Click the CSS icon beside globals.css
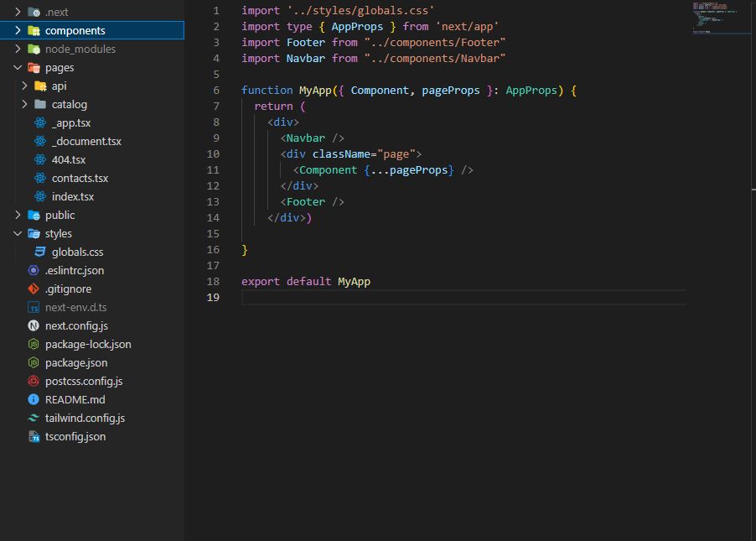Viewport: 756px width, 541px height. (40, 252)
